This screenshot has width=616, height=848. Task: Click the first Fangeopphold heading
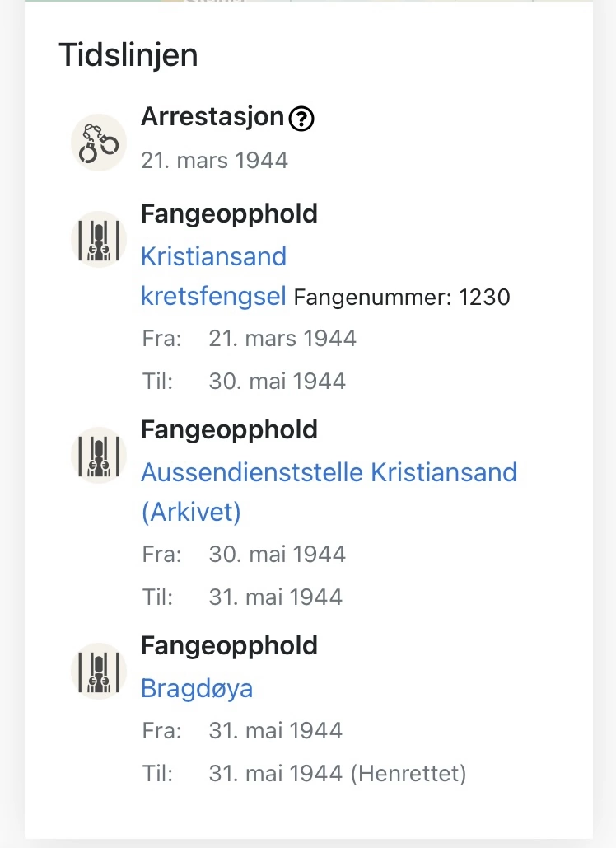(229, 214)
